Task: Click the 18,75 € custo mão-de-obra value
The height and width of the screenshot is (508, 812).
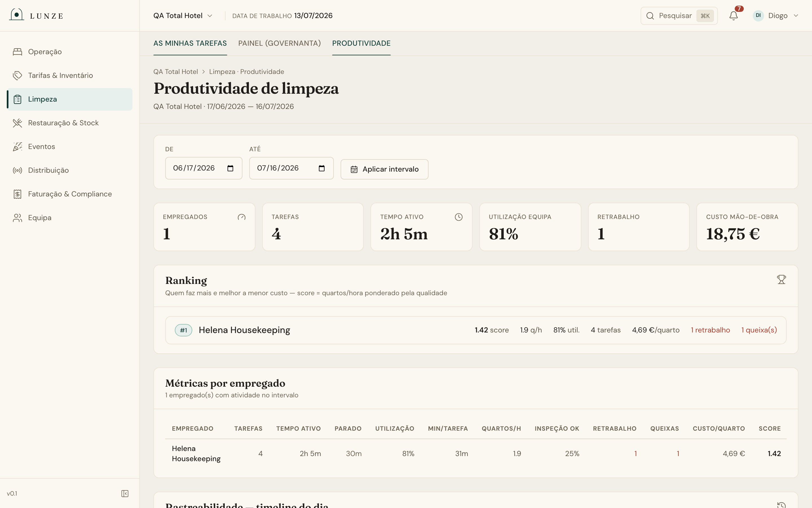Action: [x=733, y=234]
